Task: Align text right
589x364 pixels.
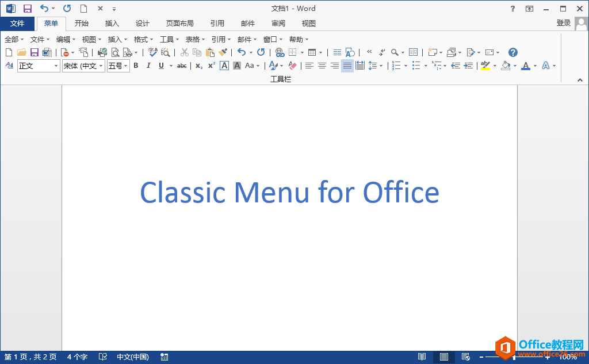Action: click(335, 66)
